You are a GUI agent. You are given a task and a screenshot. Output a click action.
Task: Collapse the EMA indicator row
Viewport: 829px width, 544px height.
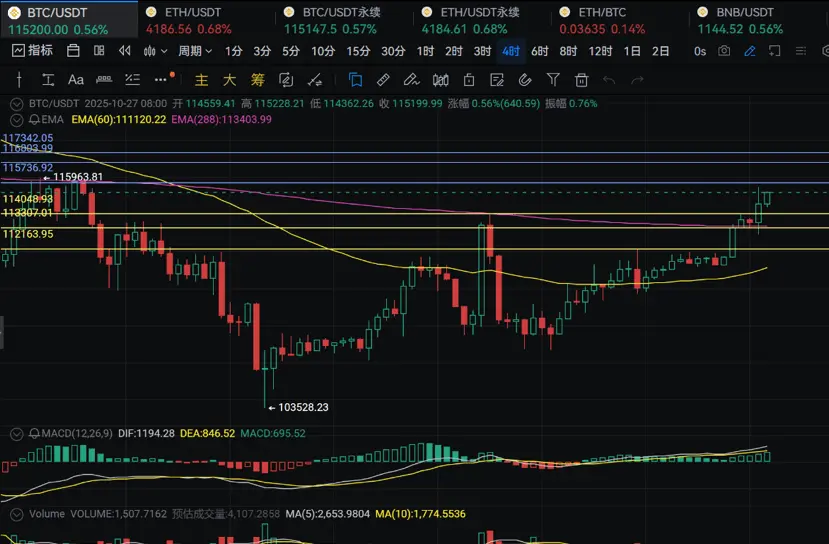click(17, 120)
